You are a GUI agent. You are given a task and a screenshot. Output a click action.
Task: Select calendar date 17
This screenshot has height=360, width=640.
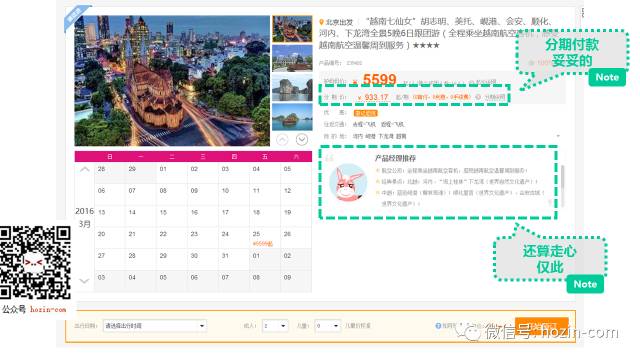click(233, 216)
